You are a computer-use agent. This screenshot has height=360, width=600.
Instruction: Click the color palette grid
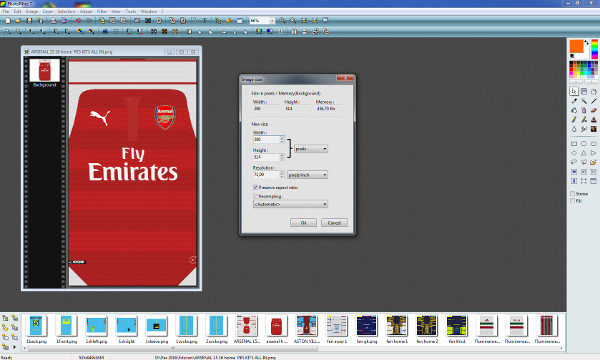[x=583, y=69]
